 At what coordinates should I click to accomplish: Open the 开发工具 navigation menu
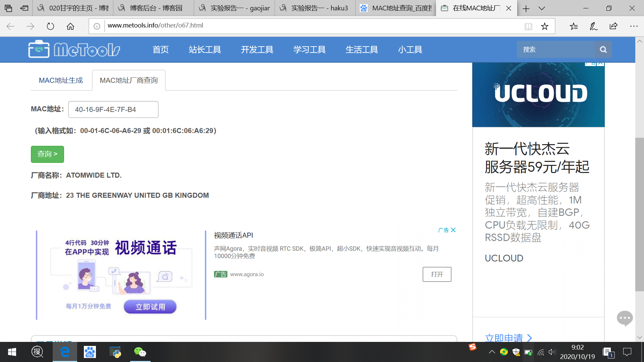[x=257, y=50]
